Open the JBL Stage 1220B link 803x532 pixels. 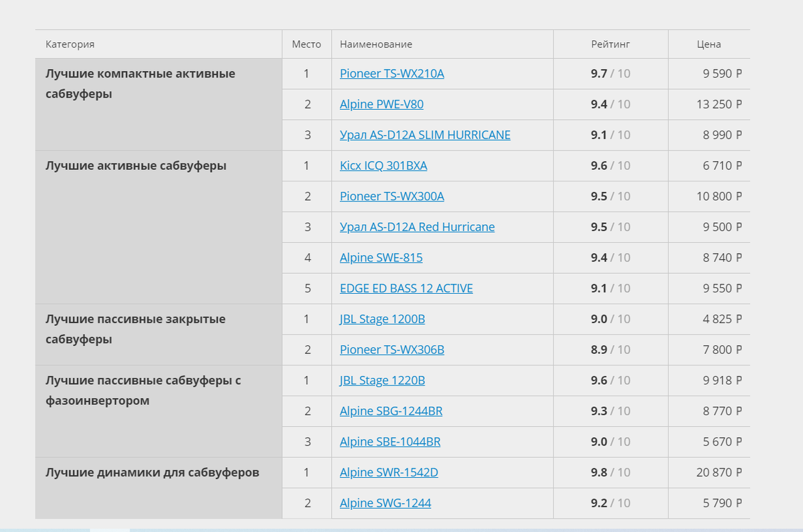pyautogui.click(x=382, y=381)
